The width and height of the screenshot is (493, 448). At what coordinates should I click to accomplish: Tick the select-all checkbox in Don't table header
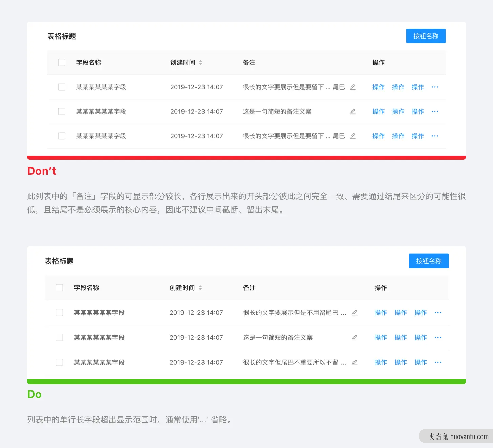click(x=62, y=62)
